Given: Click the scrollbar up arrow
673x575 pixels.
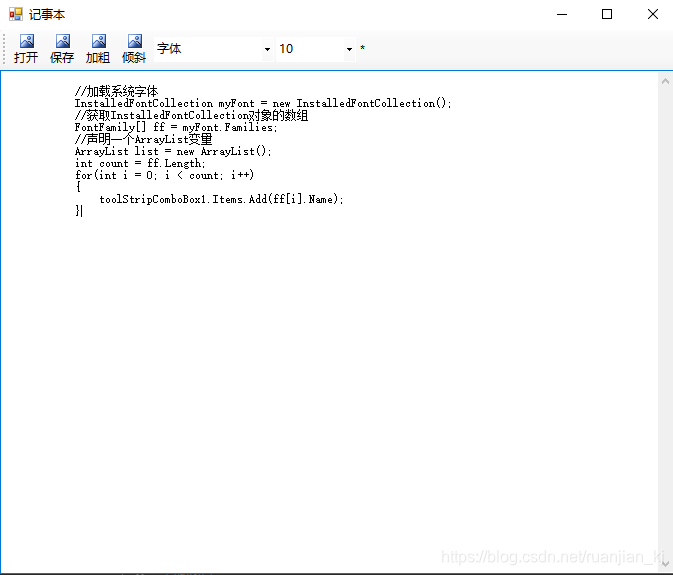Looking at the screenshot, I should pos(665,81).
